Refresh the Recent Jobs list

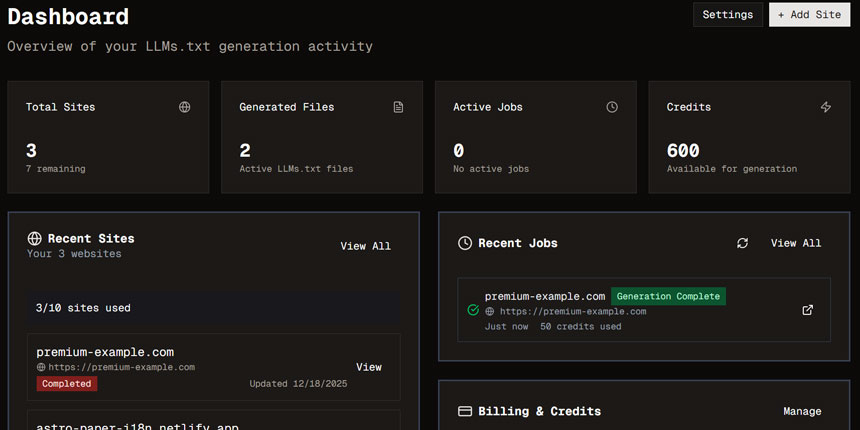point(743,244)
